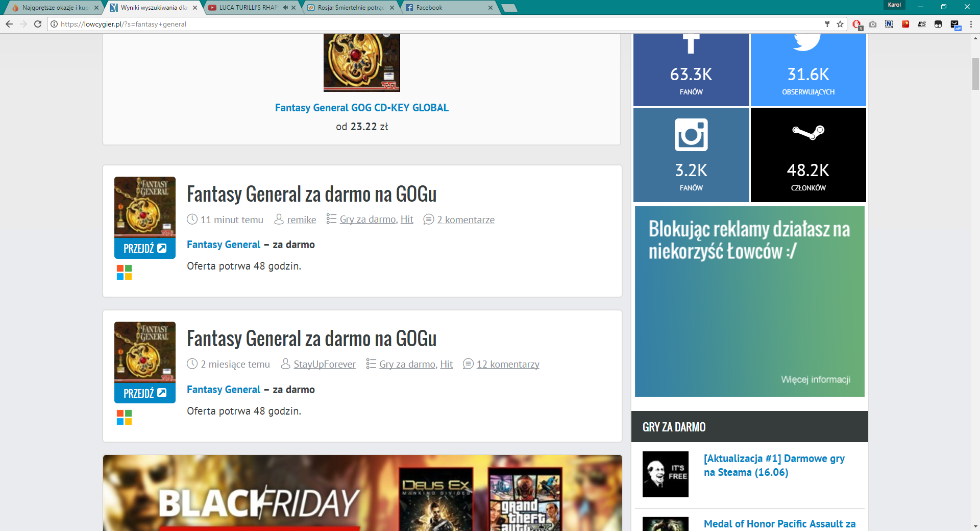Open the 12 komentarzy link
The image size is (980, 531).
tap(508, 364)
